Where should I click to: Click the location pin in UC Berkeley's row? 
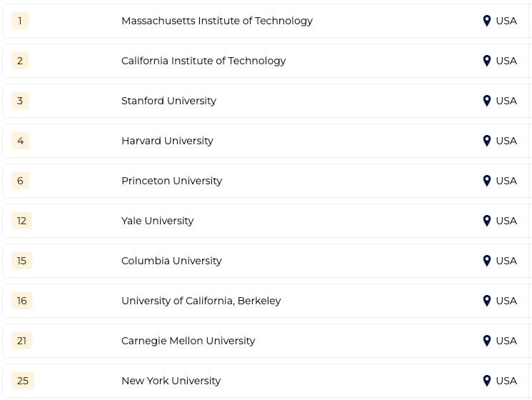point(487,301)
